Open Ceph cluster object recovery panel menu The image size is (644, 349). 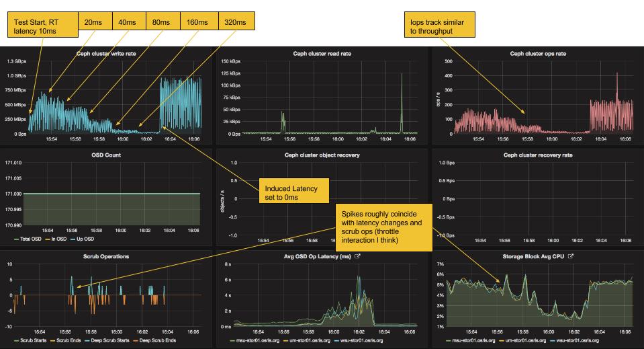pyautogui.click(x=322, y=155)
